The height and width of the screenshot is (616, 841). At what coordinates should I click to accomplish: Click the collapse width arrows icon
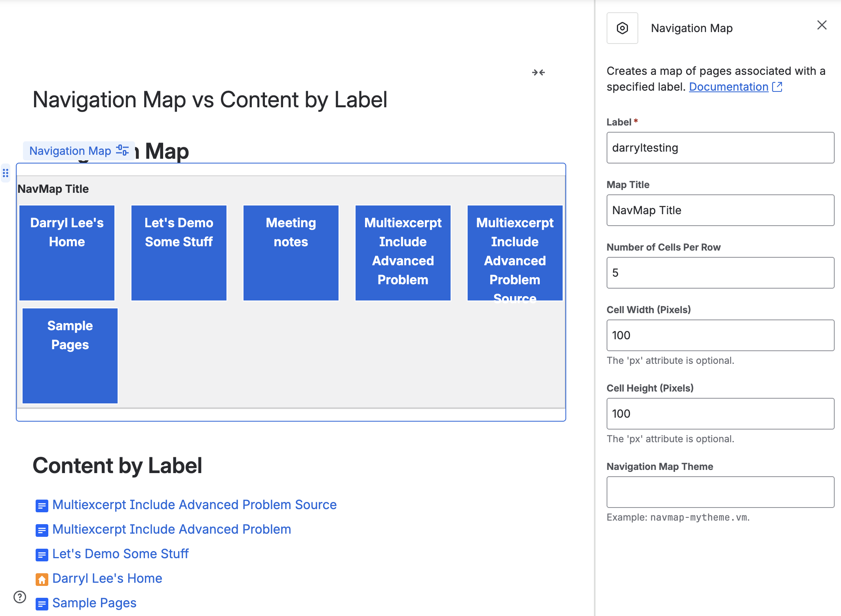pyautogui.click(x=538, y=72)
